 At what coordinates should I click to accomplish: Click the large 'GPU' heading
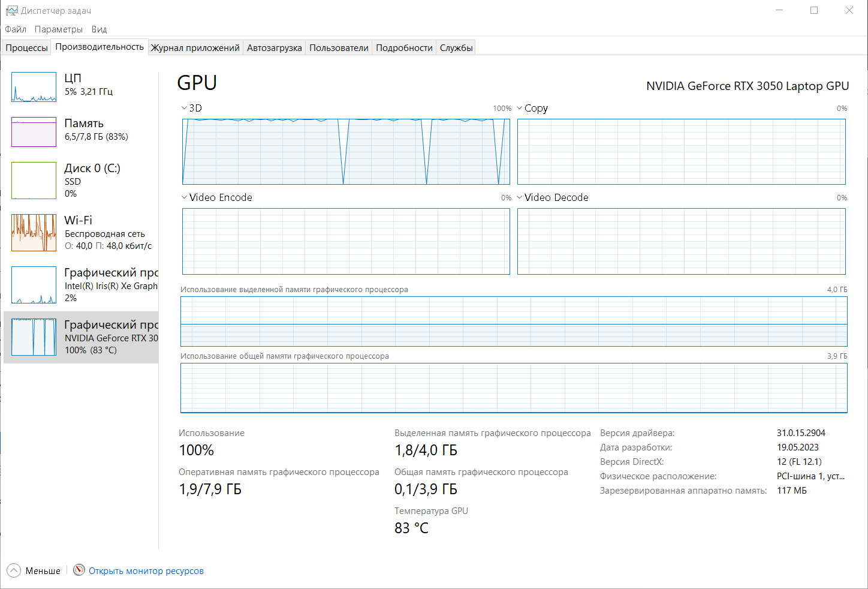click(197, 83)
